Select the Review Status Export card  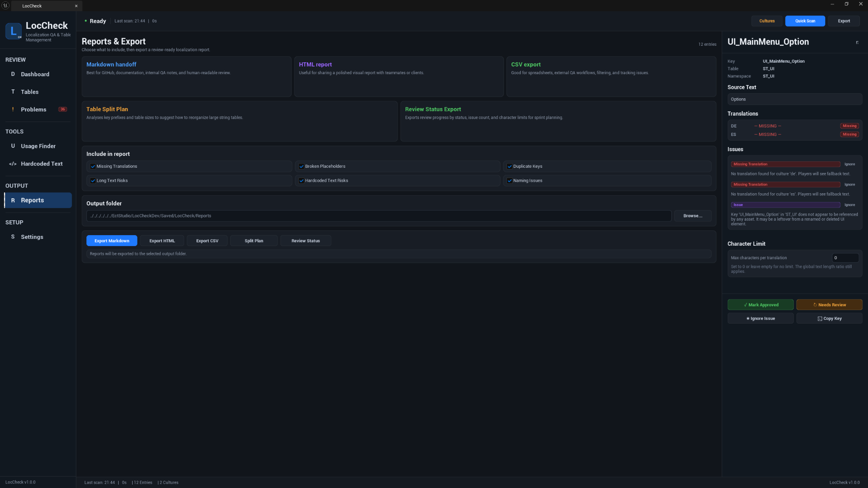tap(558, 121)
